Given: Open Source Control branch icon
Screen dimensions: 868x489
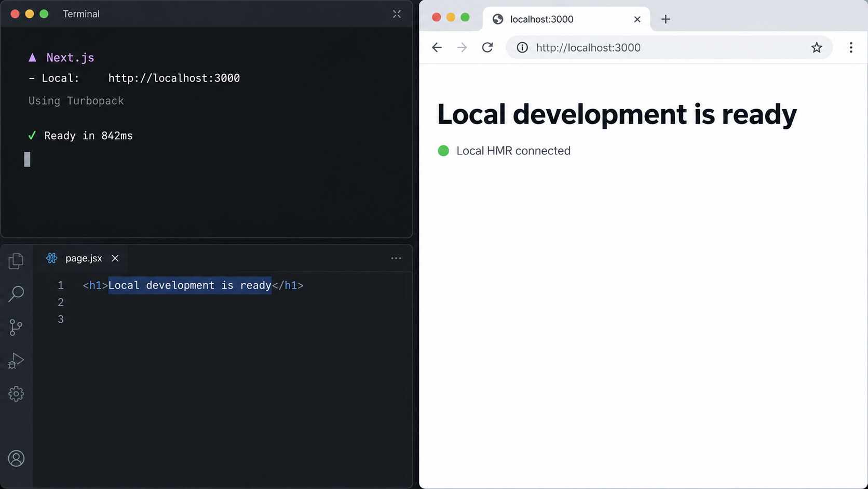Looking at the screenshot, I should coord(16,327).
